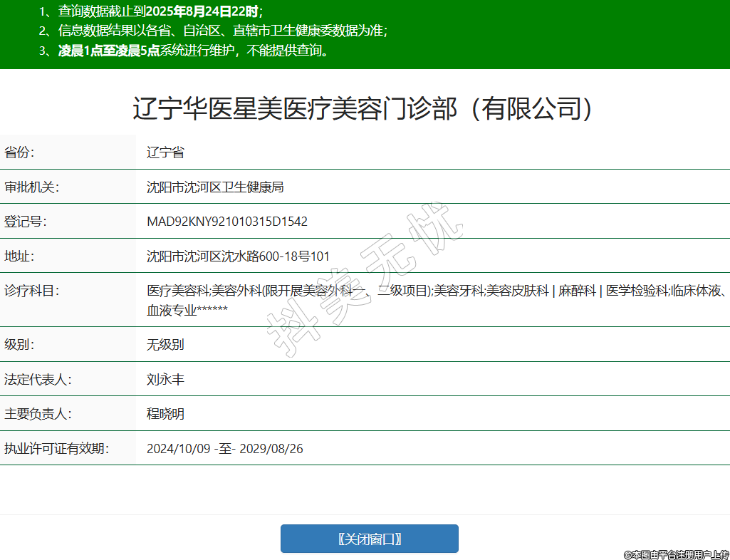
Task: Select the 无级别 level value
Action: tap(165, 345)
